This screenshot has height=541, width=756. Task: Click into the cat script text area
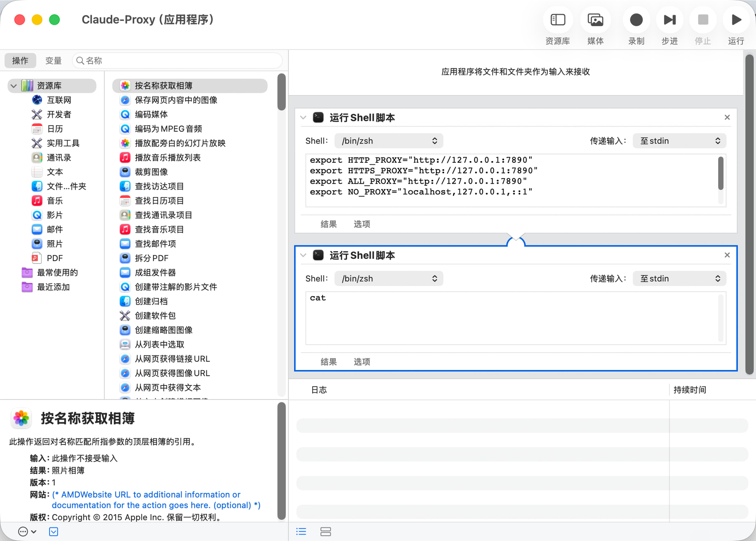tap(512, 318)
